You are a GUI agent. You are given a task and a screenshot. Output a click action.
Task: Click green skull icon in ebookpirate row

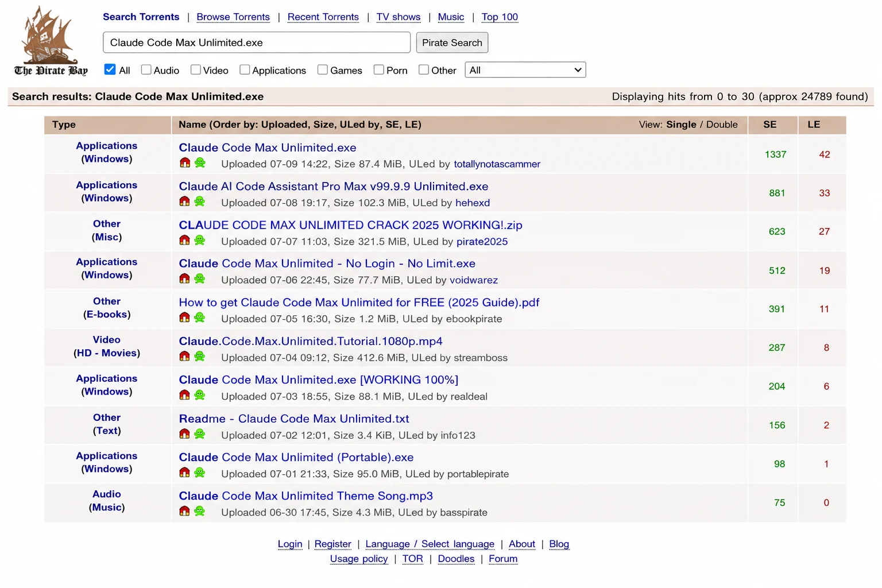coord(200,317)
